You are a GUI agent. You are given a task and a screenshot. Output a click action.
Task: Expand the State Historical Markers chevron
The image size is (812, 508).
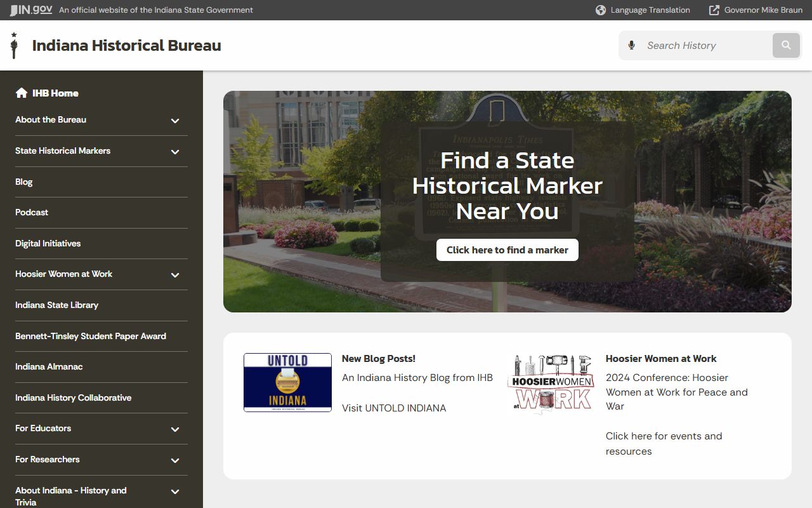coord(175,152)
